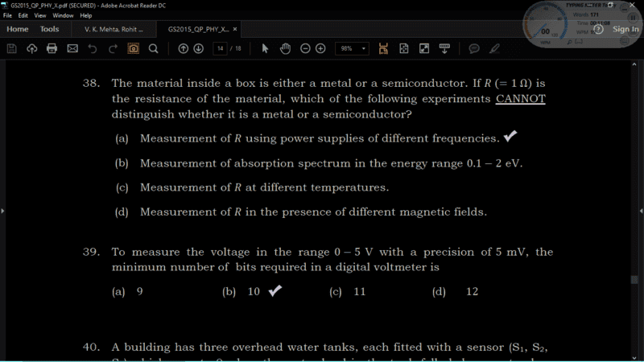Viewport: 644px width, 362px height.
Task: Click the scrollbar up arrow
Action: tap(634, 64)
